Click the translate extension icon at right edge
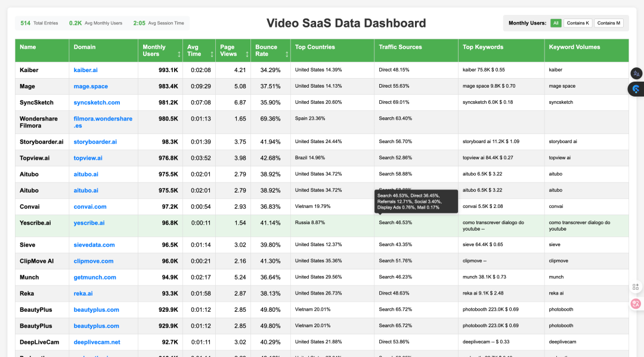This screenshot has height=357, width=644. 636,73
